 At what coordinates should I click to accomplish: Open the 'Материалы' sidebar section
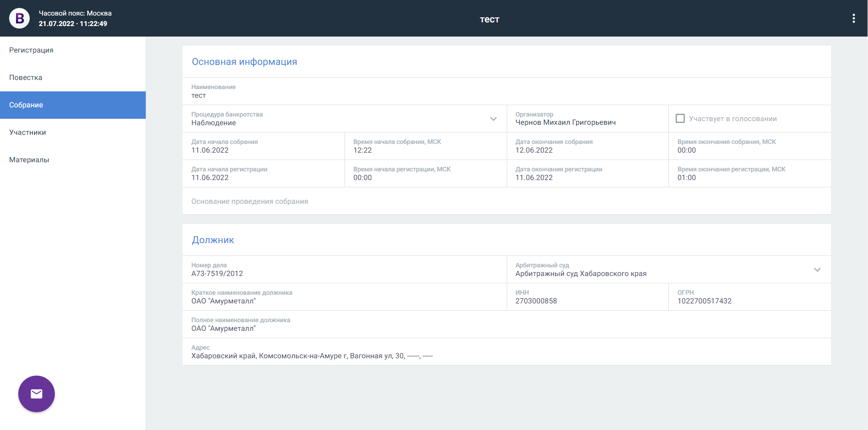tap(73, 160)
